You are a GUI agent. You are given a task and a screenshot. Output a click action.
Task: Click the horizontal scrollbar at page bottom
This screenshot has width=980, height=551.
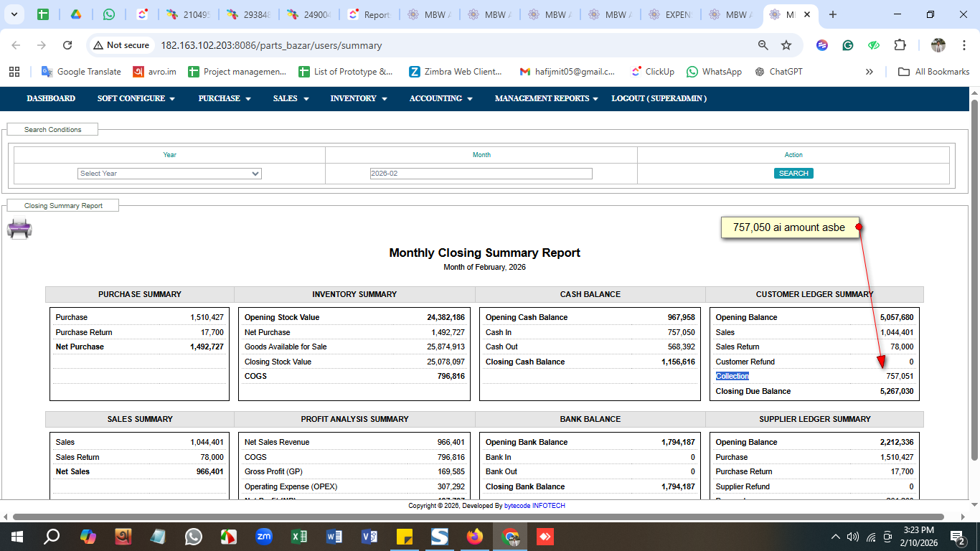click(x=478, y=517)
